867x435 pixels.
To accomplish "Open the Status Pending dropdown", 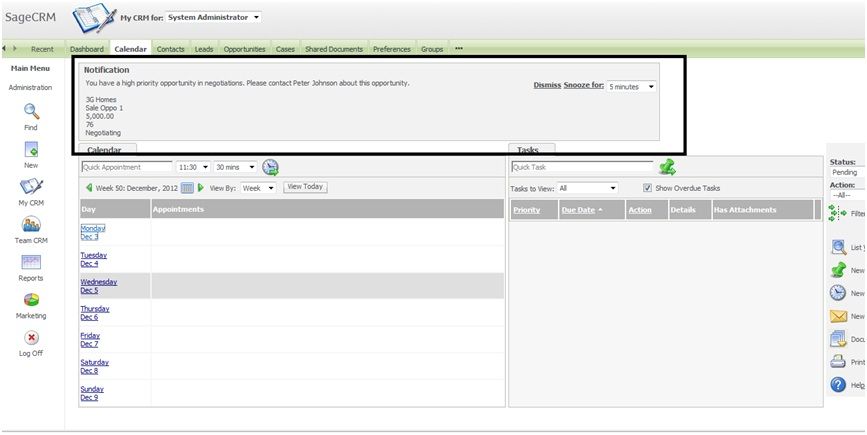I will coord(847,172).
